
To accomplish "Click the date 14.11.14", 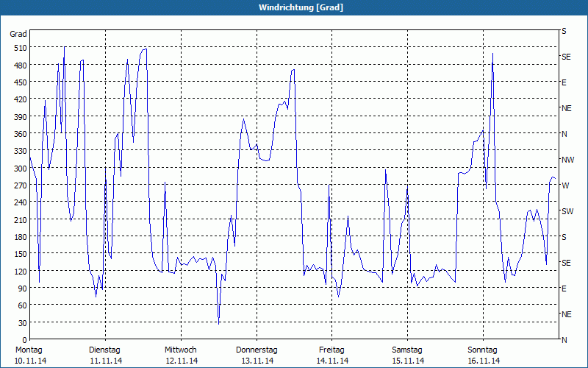I will tap(333, 361).
